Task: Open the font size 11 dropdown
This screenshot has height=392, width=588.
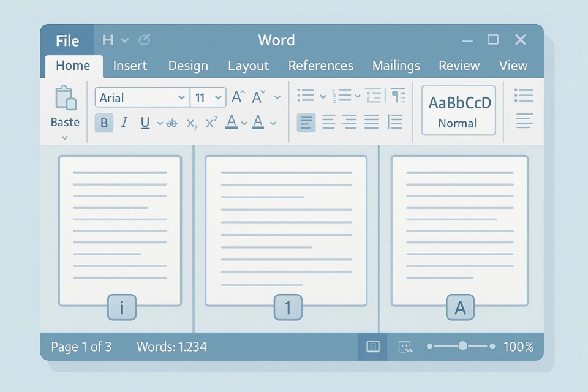Action: point(208,97)
